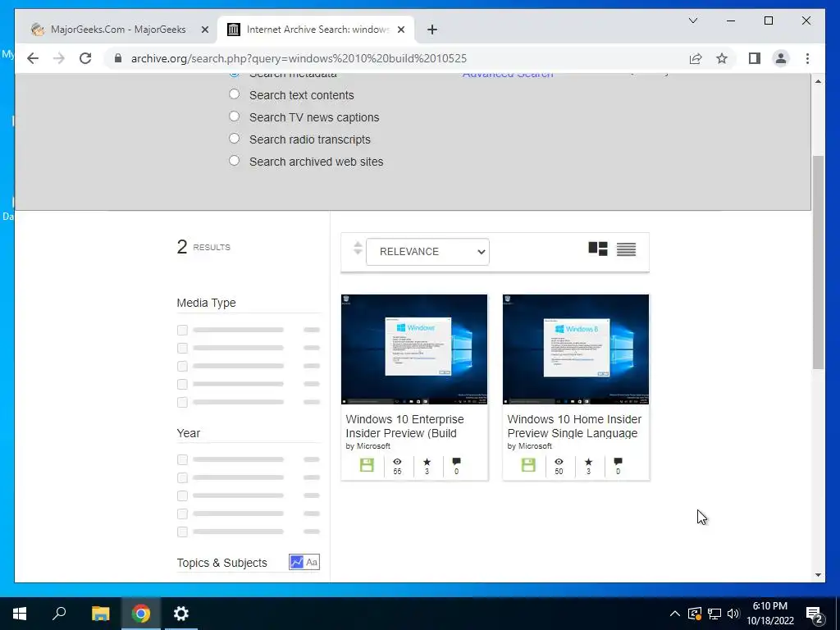This screenshot has width=840, height=630.
Task: Go forward with the browser arrow
Action: pyautogui.click(x=59, y=58)
